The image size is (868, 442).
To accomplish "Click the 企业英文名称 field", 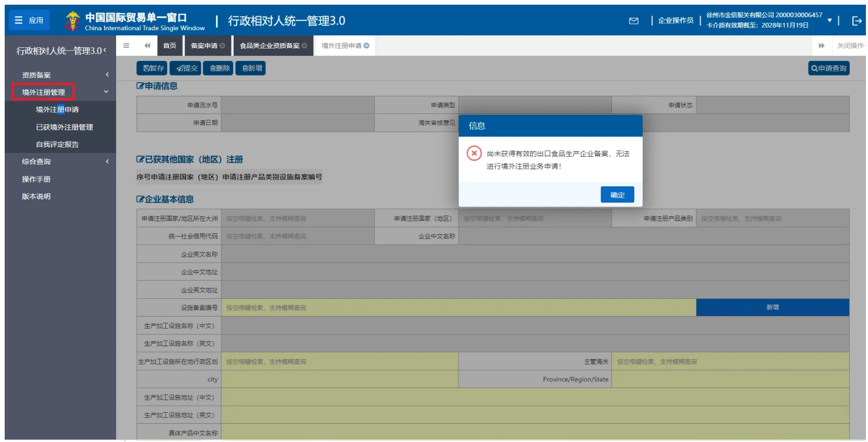I will tap(535, 255).
